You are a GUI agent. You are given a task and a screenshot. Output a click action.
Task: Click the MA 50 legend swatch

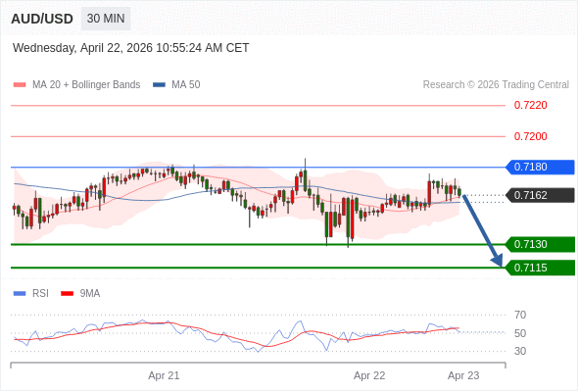pyautogui.click(x=159, y=85)
